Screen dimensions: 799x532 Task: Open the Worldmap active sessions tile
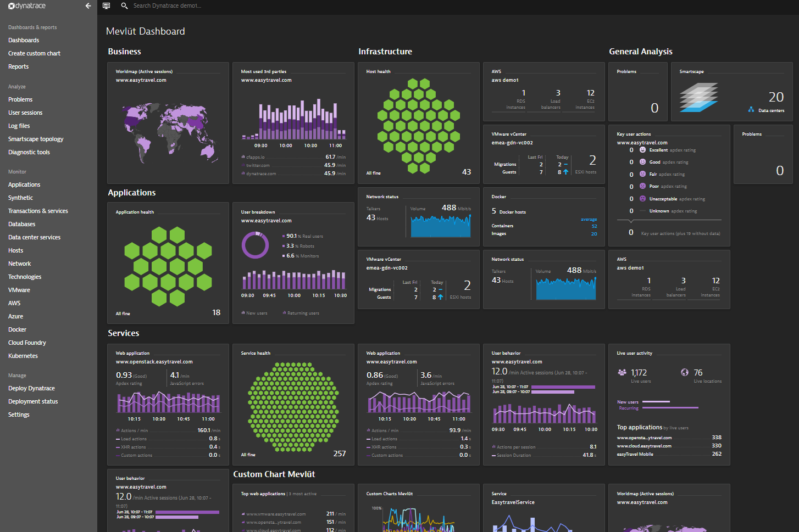[x=168, y=124]
